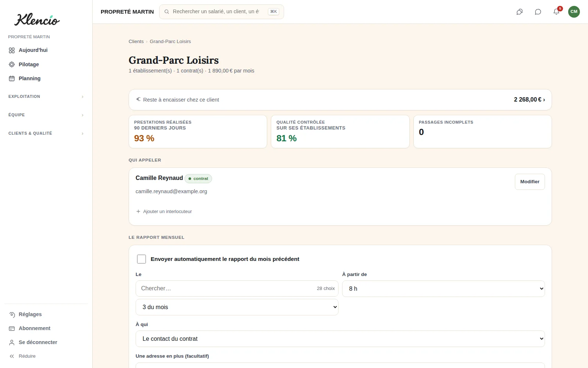Open 'Le contact du contrat' recipient dropdown
This screenshot has height=368, width=588.
click(340, 339)
